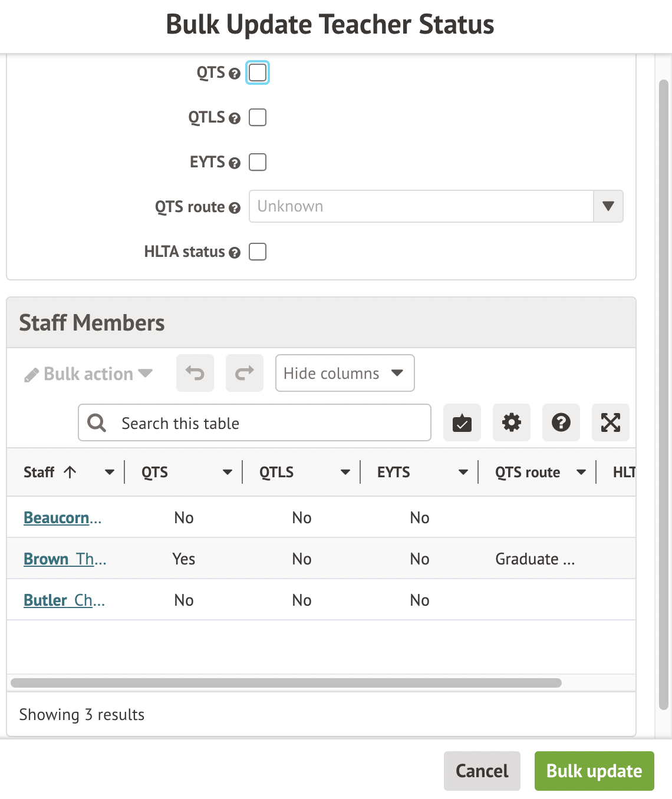
Task: Expand the Hide columns dropdown
Action: tap(345, 373)
